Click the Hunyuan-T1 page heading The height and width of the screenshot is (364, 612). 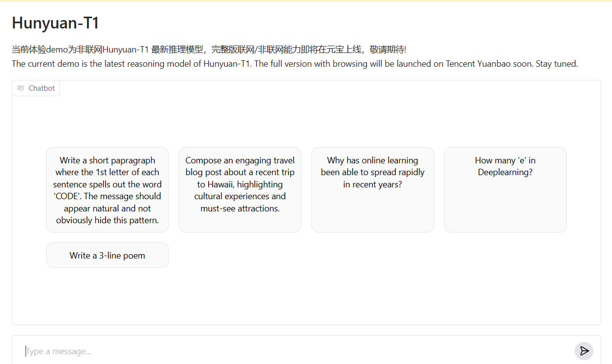(56, 23)
